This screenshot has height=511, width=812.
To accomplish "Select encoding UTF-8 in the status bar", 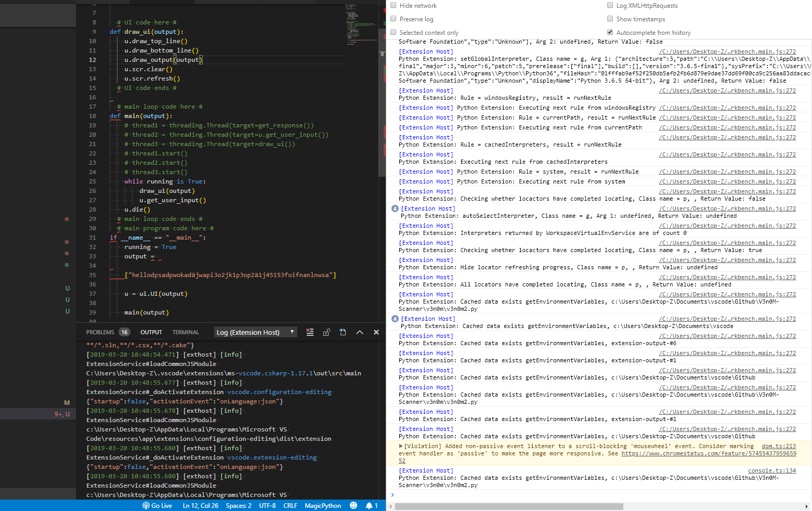I will click(267, 505).
